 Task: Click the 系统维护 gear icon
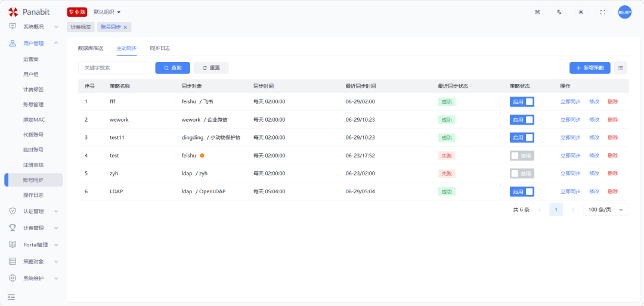tap(13, 278)
